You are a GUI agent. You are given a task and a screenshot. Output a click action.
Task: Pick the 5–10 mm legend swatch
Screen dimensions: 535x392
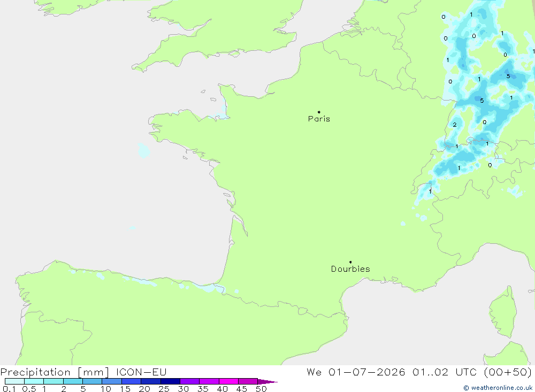click(x=92, y=381)
